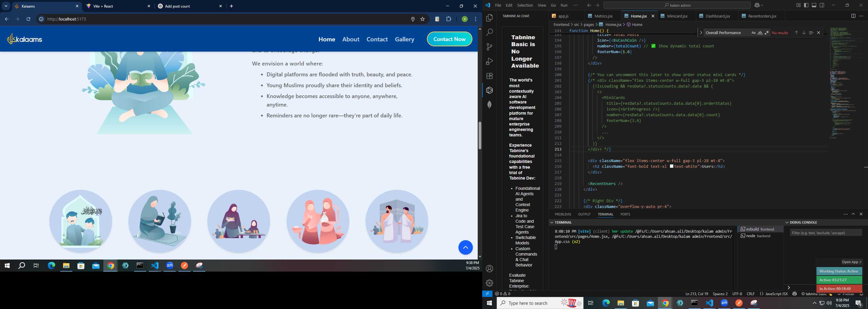This screenshot has height=309, width=868.
Task: Reload the page in Chrome
Action: click(x=28, y=19)
